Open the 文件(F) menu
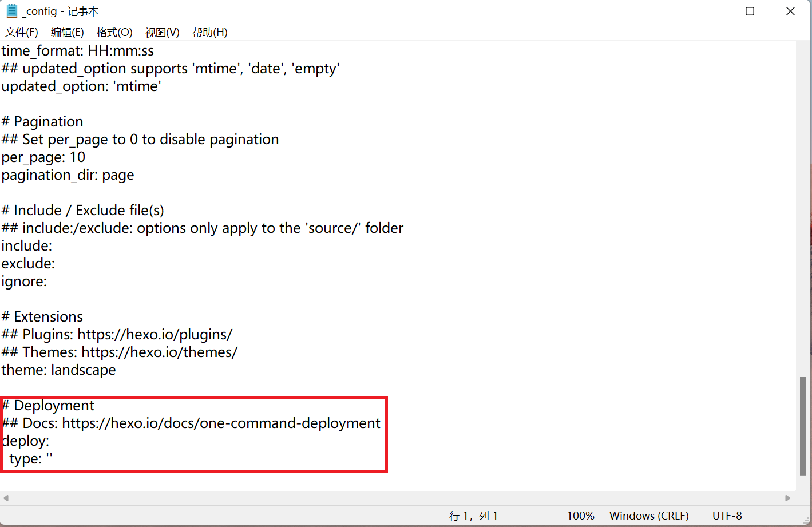Screen dimensions: 812x527 [22, 33]
